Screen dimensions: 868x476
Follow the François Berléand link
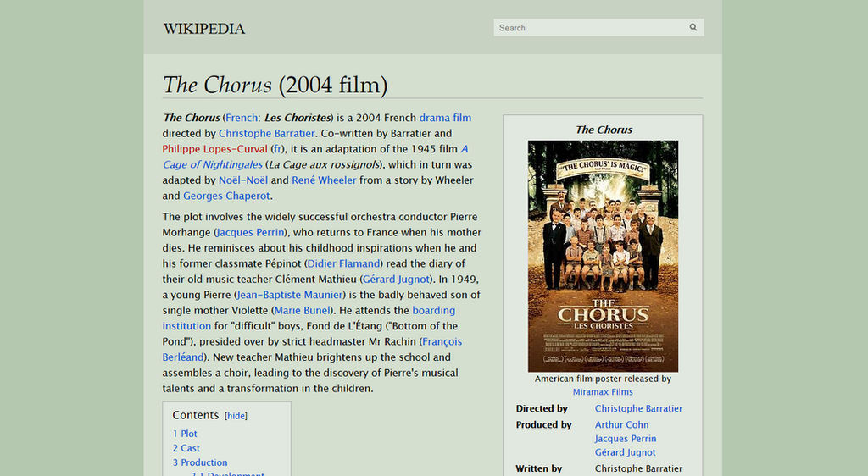442,341
